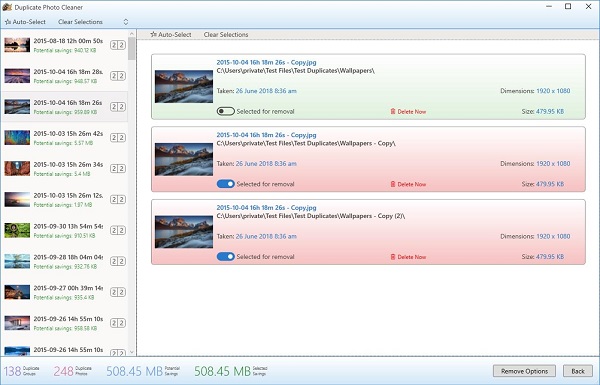Image resolution: width=600 pixels, height=385 pixels.
Task: Select group 2015-10-04 16h 18m 28s
Action: click(64, 76)
